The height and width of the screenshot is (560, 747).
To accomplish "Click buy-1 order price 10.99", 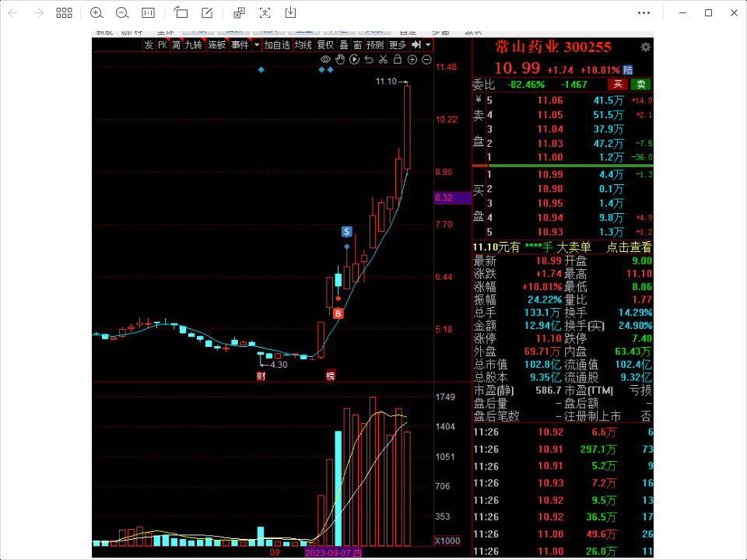I will coord(550,174).
